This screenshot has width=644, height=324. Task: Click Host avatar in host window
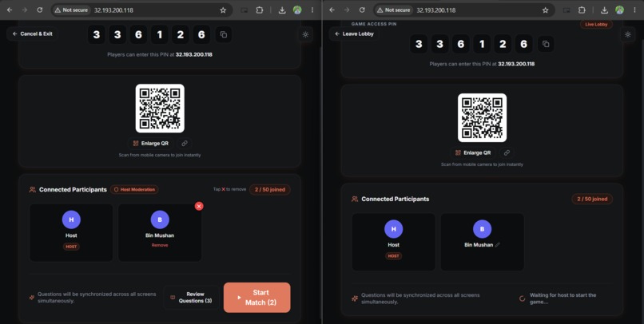coord(71,219)
